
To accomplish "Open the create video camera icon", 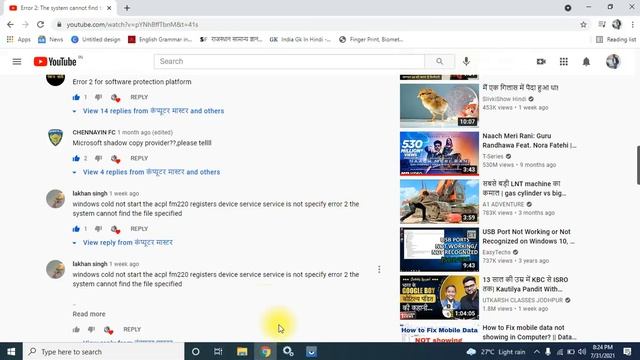I will [541, 61].
